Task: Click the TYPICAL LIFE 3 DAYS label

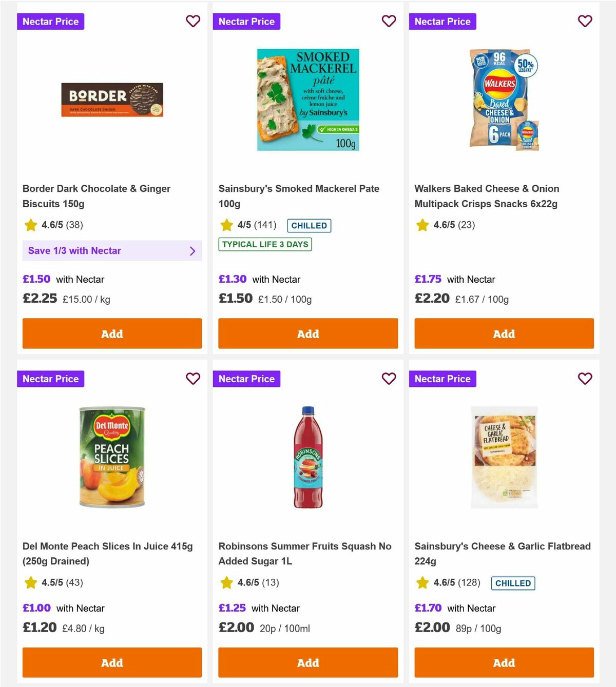Action: tap(265, 244)
